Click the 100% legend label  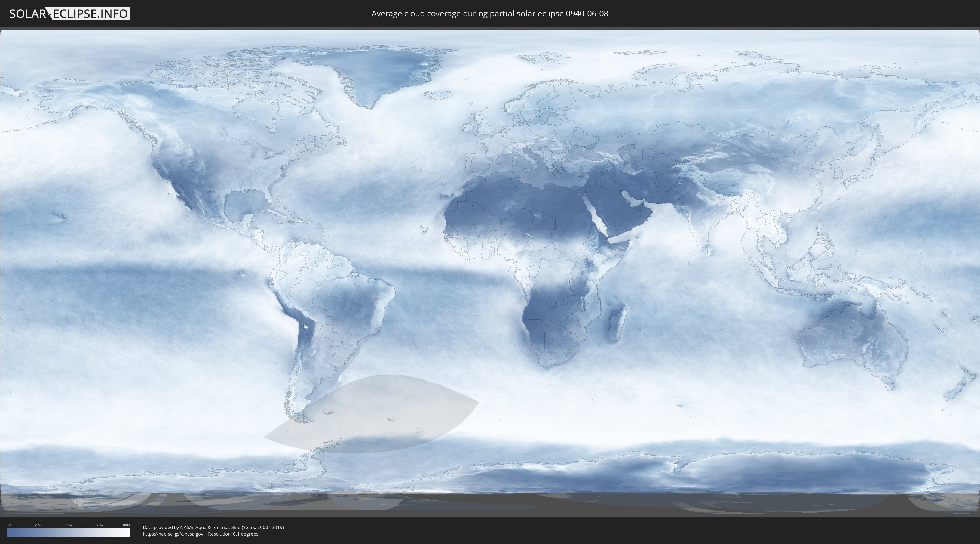click(x=126, y=525)
